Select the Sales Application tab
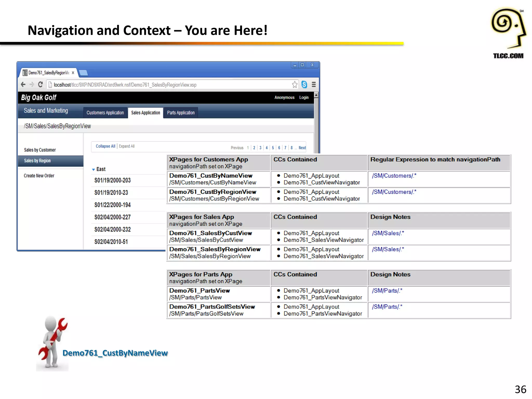 click(145, 113)
